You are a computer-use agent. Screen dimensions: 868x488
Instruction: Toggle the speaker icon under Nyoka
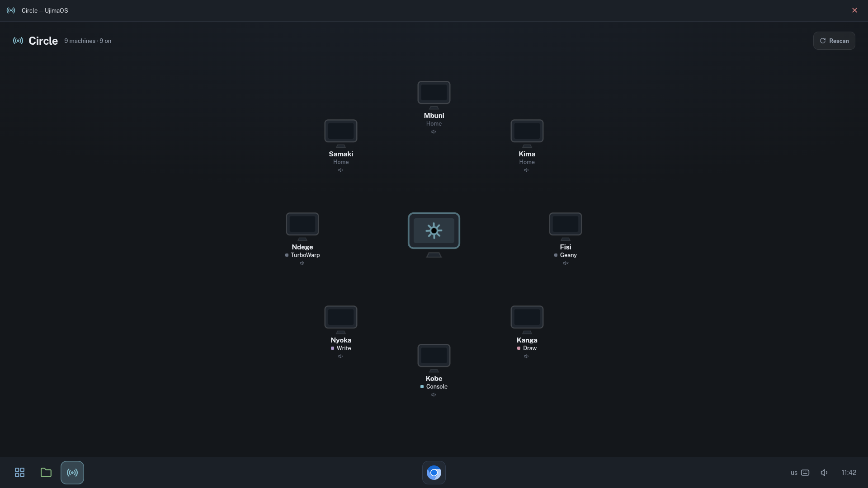[x=340, y=357]
